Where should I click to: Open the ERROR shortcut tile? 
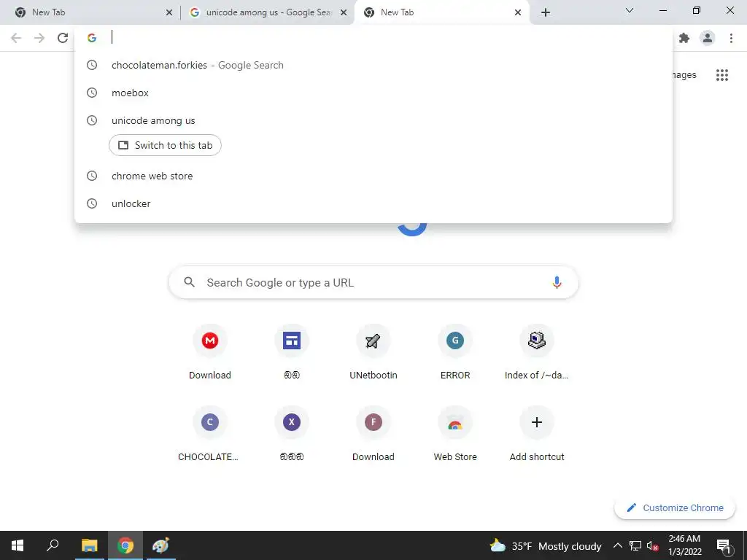(x=455, y=352)
